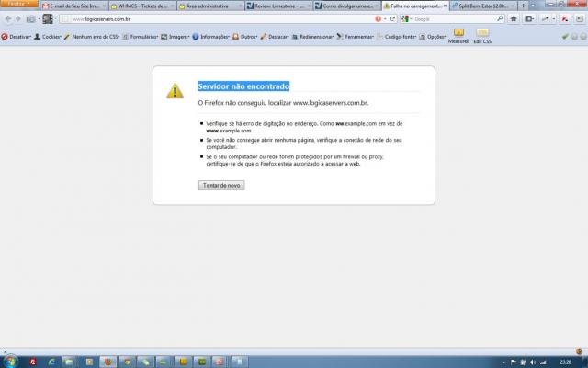Switch to the E-mail de Seu Site tab
This screenshot has height=368, width=588.
click(x=73, y=6)
